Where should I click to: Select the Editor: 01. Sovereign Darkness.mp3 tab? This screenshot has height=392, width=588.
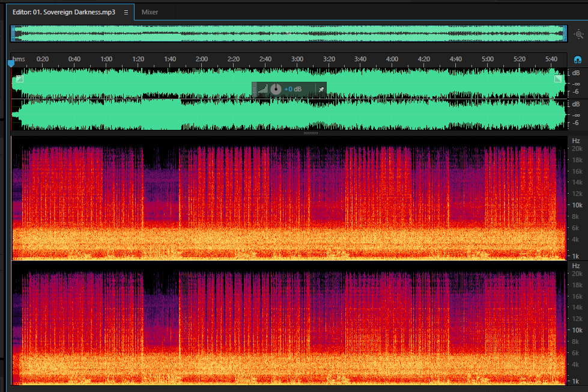[x=64, y=12]
